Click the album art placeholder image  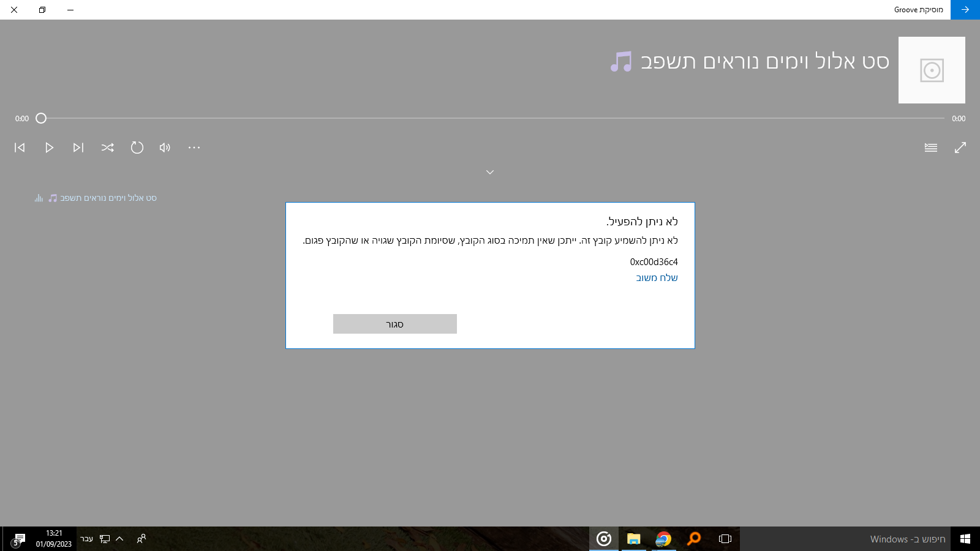pyautogui.click(x=932, y=70)
